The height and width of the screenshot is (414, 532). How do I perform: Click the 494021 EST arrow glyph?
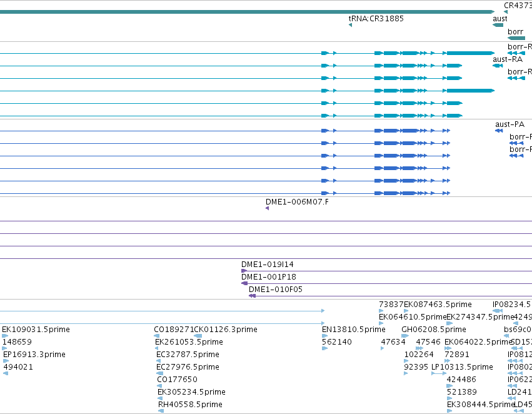6,373
